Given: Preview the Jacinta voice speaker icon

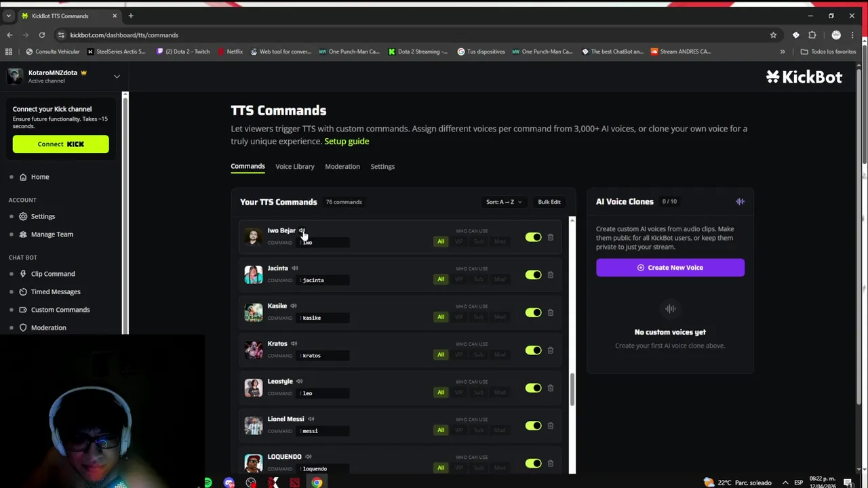Looking at the screenshot, I should click(x=294, y=268).
